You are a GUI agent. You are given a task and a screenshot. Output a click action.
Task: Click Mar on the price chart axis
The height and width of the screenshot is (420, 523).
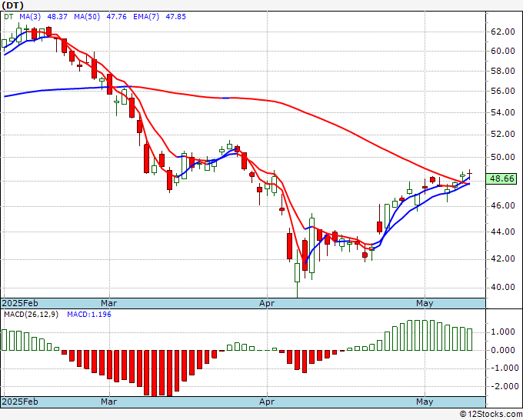pos(108,303)
